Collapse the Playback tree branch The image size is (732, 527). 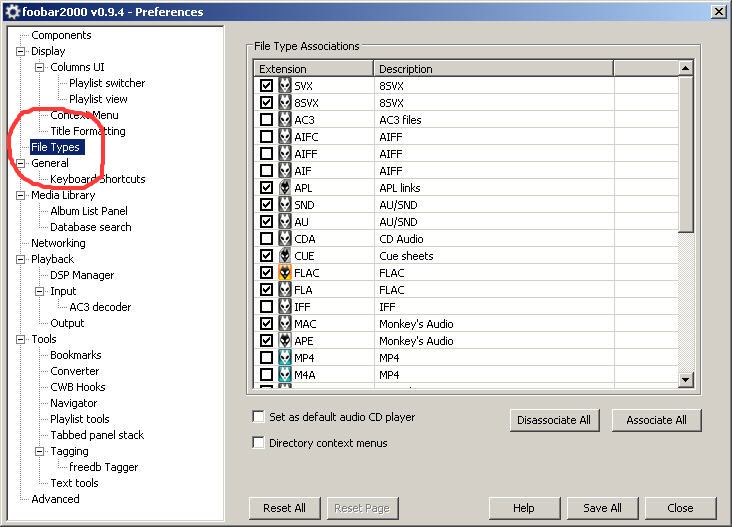pyautogui.click(x=21, y=259)
